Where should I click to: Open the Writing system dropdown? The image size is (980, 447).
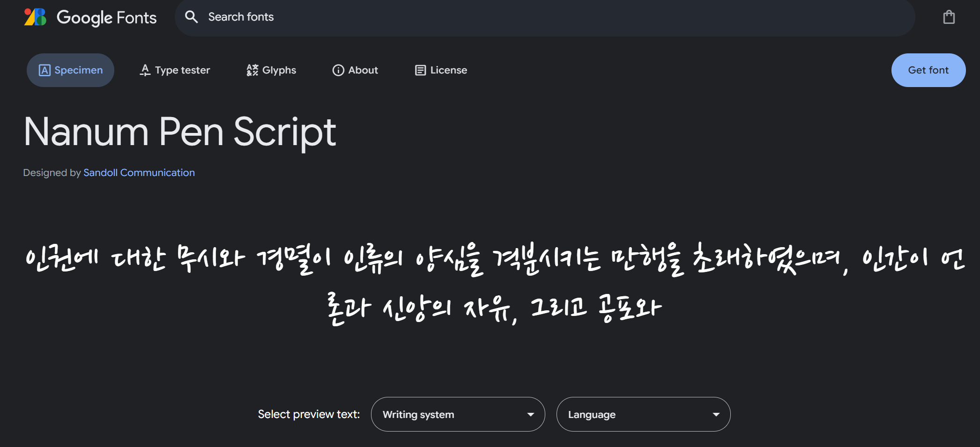[458, 414]
